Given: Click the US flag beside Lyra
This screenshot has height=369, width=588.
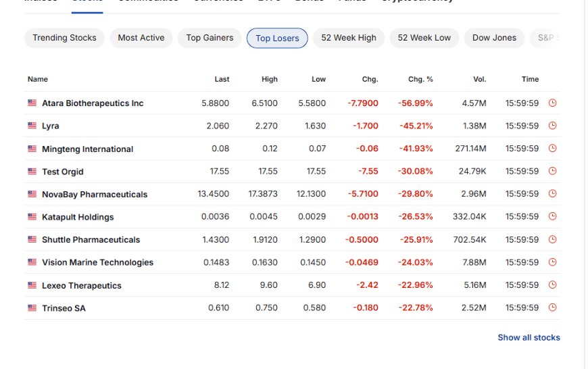Looking at the screenshot, I should (x=32, y=126).
